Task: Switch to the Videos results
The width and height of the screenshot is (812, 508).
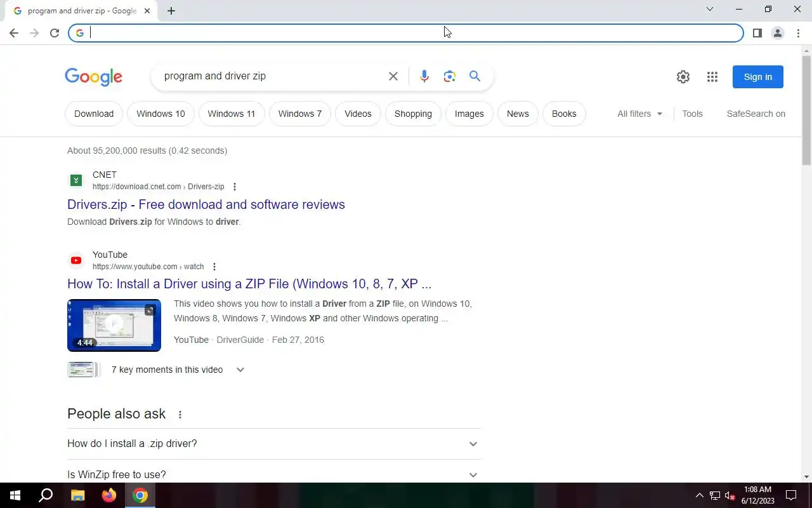Action: coord(358,114)
